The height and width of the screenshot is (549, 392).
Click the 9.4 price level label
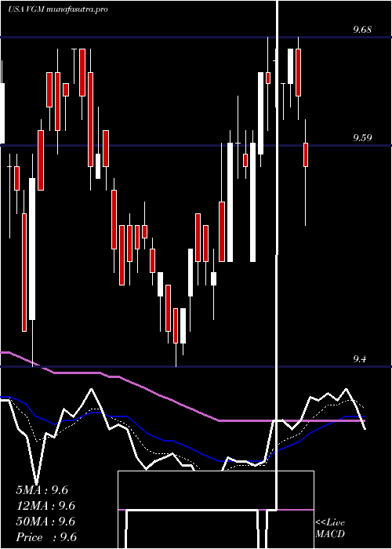click(360, 359)
